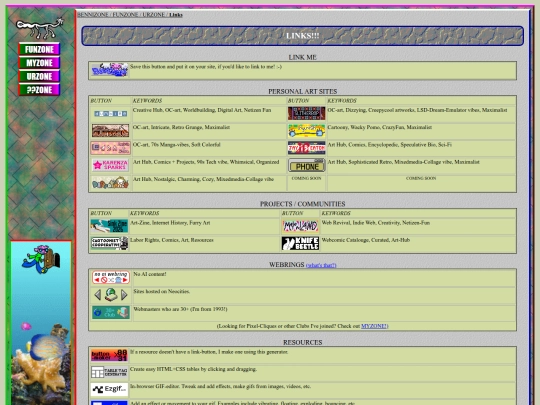Open the LSD-Dream-Emulator vibes site button

coord(307,113)
